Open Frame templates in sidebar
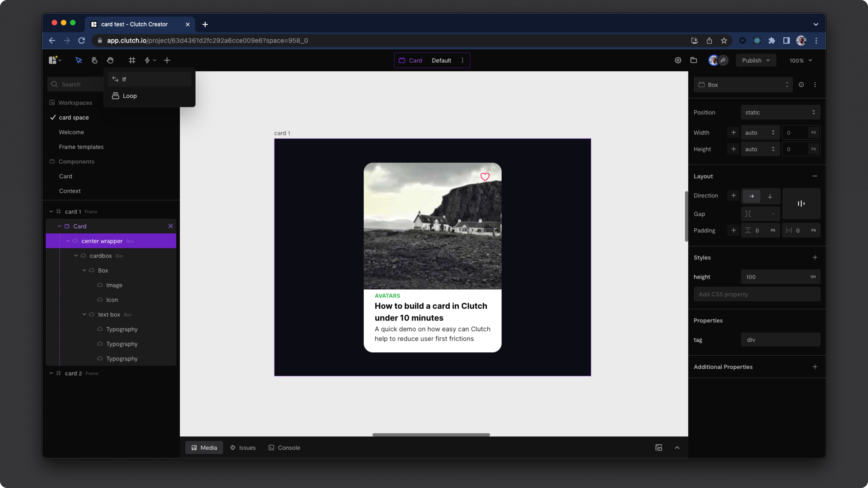Screen dimensions: 868x488 coord(81,147)
